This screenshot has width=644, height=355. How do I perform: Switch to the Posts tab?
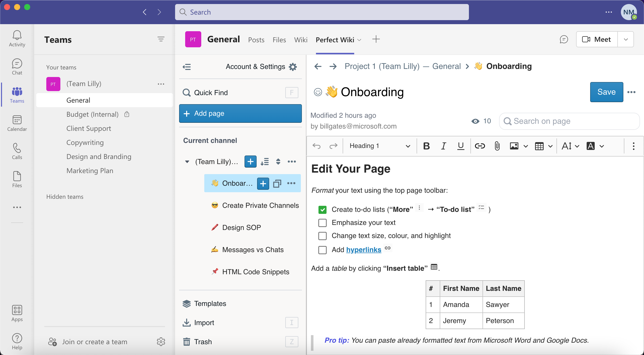(x=256, y=40)
